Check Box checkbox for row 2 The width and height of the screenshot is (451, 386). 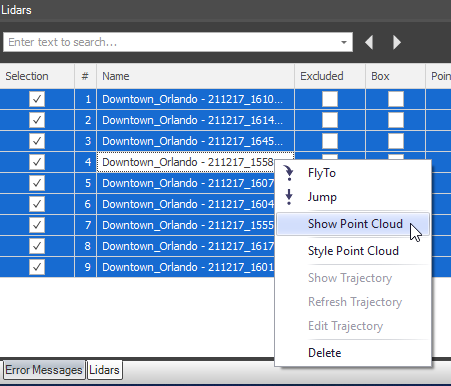coord(396,120)
